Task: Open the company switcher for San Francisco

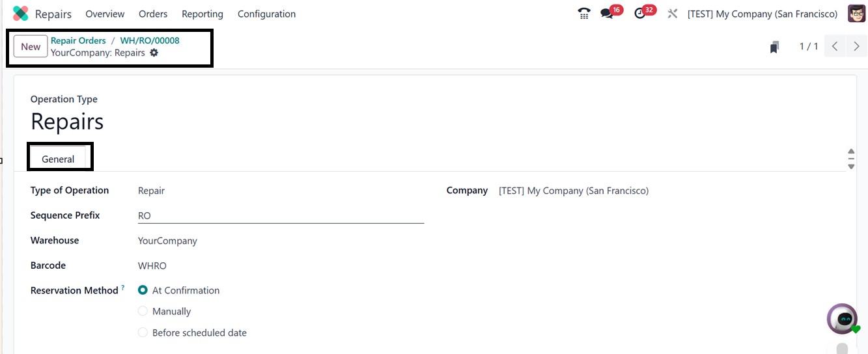Action: [762, 14]
